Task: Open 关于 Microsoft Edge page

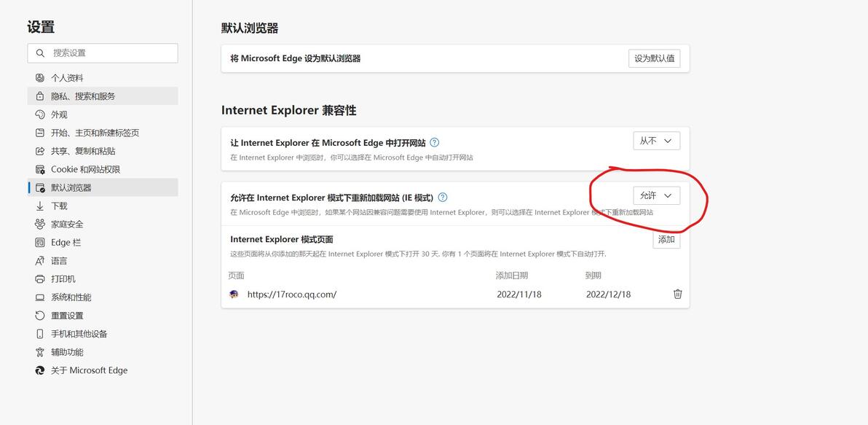Action: 103,371
